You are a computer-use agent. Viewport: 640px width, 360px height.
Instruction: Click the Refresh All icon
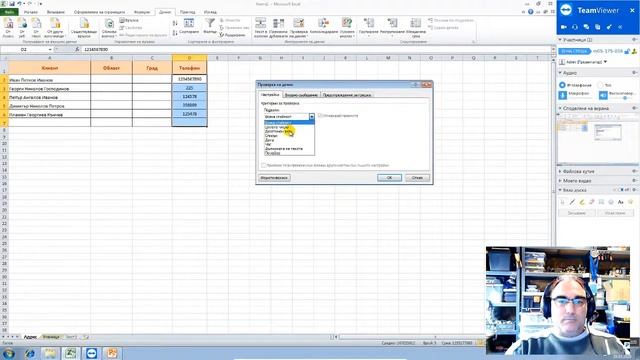point(109,24)
